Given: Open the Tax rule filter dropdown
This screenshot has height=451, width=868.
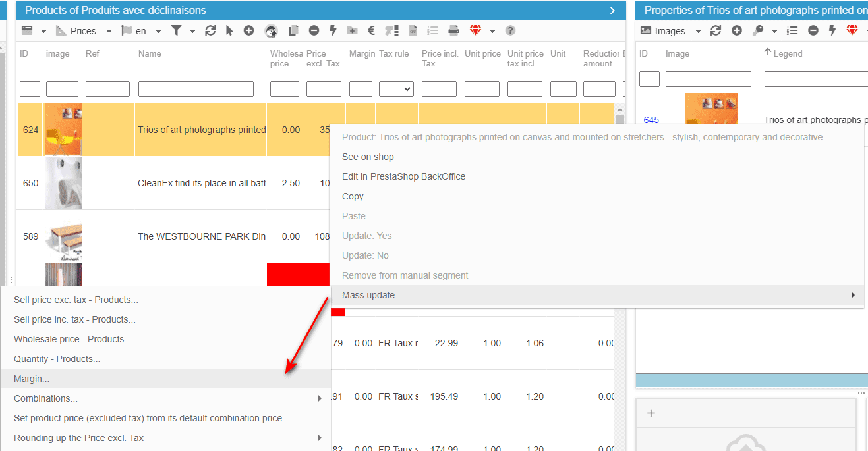Looking at the screenshot, I should tap(396, 89).
